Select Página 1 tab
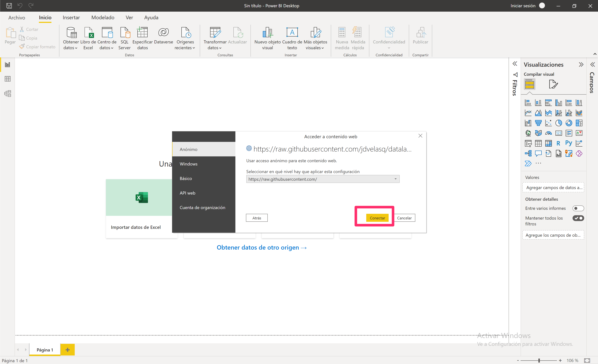Viewport: 598px width, 364px height. point(45,350)
